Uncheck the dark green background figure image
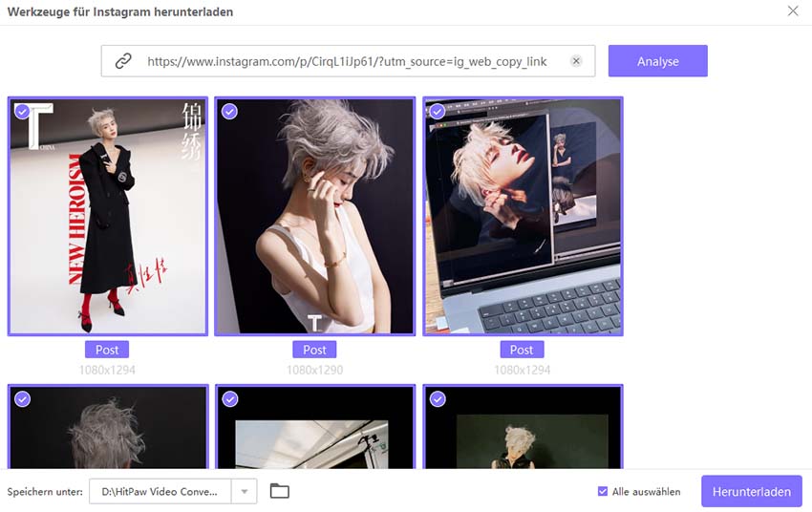The width and height of the screenshot is (812, 512). [438, 399]
